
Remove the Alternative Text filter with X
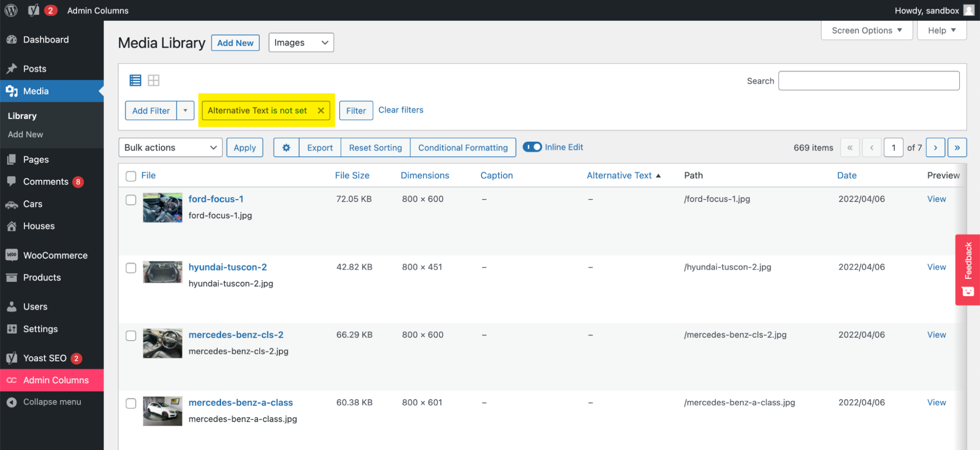point(321,111)
